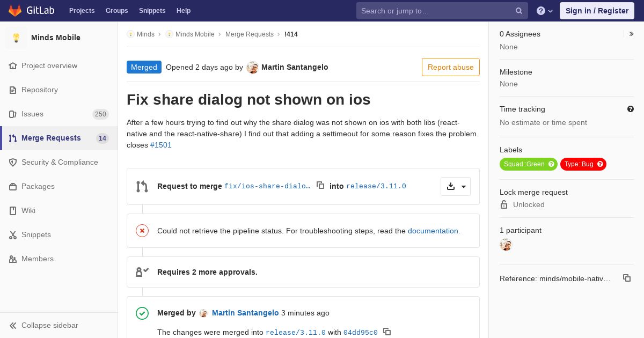The width and height of the screenshot is (644, 338).
Task: Click the Squad::Green label help icon
Action: 551,164
